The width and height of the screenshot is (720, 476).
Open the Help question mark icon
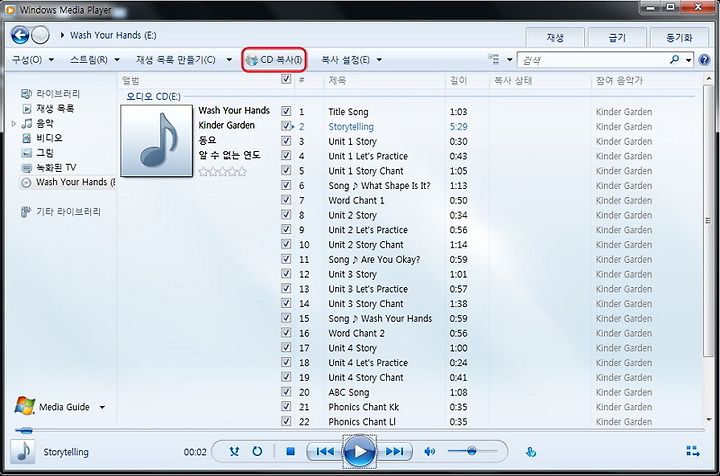(x=704, y=60)
